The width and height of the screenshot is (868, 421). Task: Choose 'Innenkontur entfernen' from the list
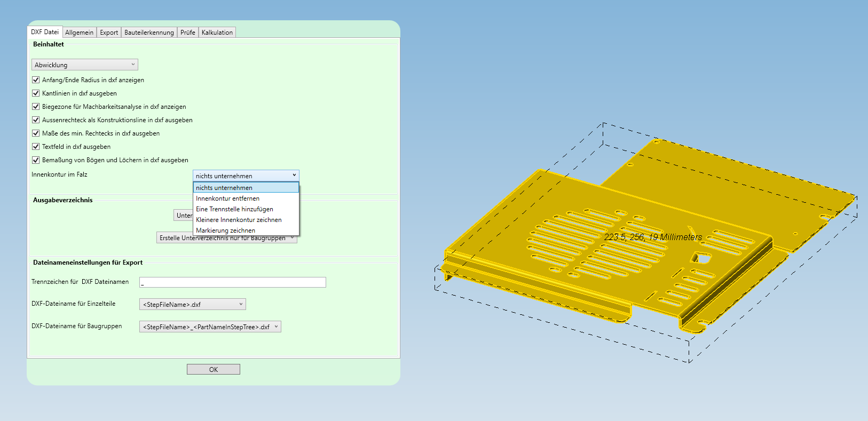[227, 198]
